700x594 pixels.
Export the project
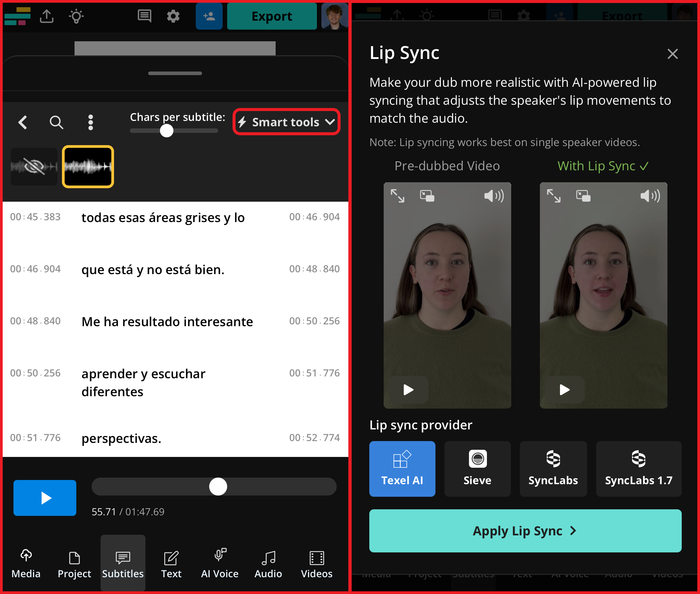point(272,16)
